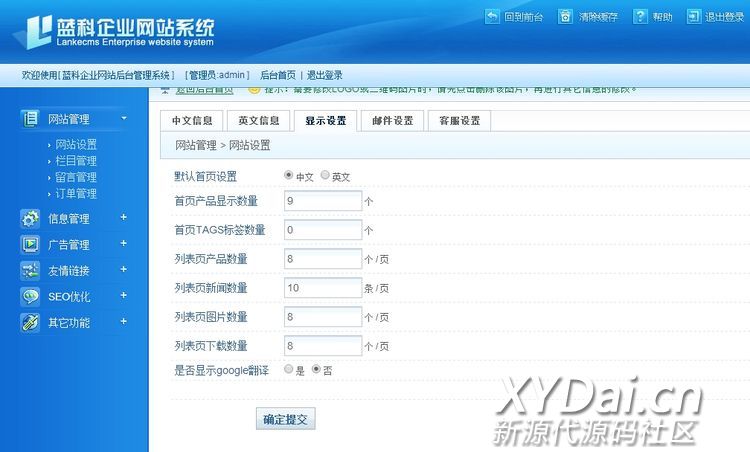Click the 管理员:admin text

[217, 75]
